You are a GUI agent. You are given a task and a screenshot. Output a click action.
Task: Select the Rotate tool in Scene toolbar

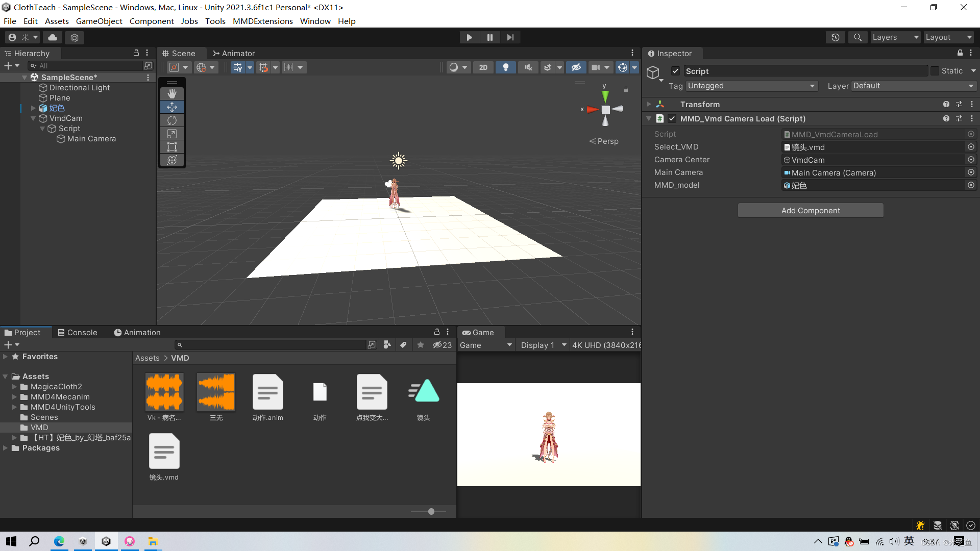pos(172,120)
